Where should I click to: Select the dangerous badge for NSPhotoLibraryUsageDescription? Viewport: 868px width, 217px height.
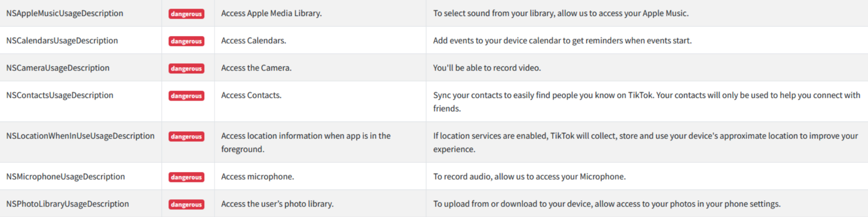[x=186, y=205]
